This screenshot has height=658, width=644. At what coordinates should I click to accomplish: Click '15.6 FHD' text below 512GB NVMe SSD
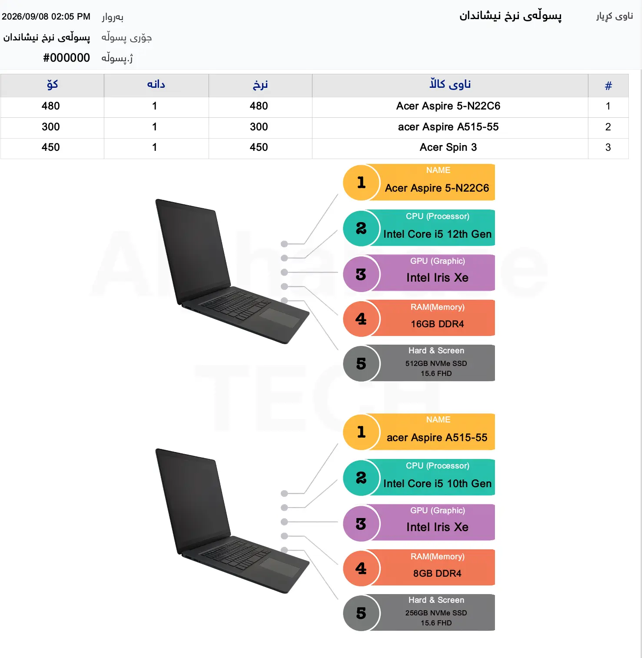(436, 373)
